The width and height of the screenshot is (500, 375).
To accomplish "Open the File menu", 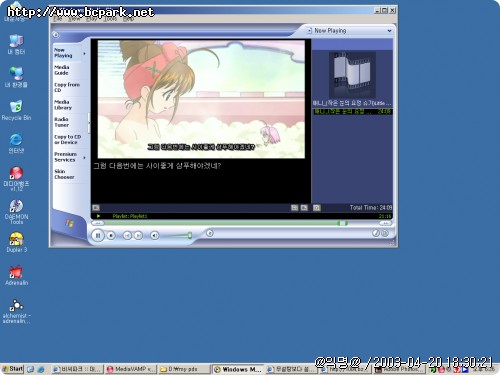I will 58,19.
